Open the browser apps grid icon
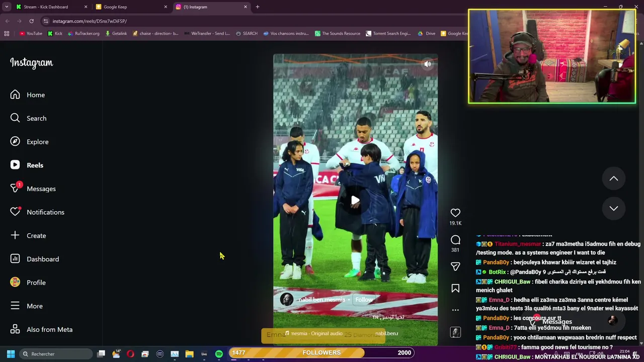644x362 pixels. pyautogui.click(x=7, y=34)
